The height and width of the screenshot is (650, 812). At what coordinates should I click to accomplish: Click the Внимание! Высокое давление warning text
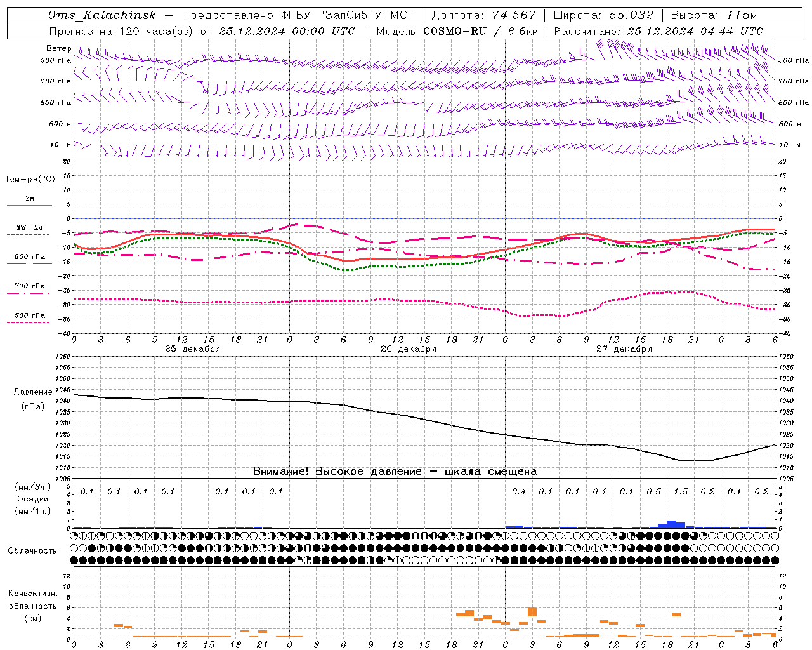point(395,472)
